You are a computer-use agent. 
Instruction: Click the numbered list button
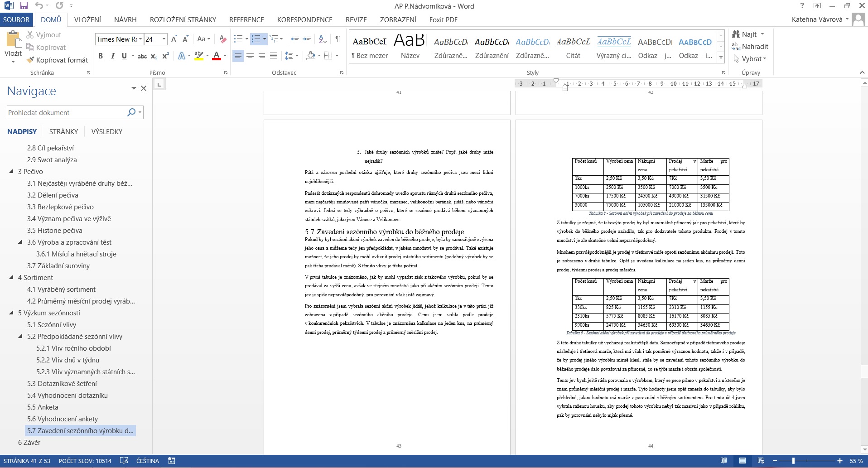pyautogui.click(x=256, y=39)
